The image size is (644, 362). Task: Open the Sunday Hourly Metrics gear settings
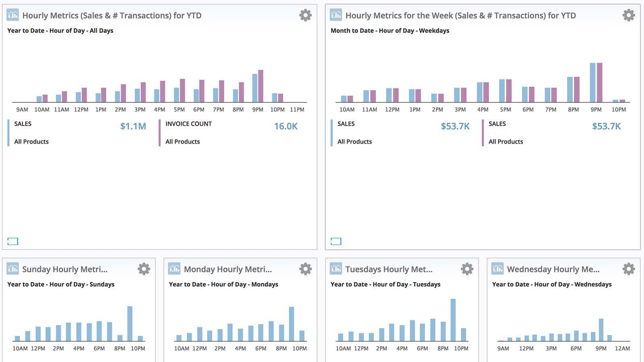pyautogui.click(x=144, y=269)
